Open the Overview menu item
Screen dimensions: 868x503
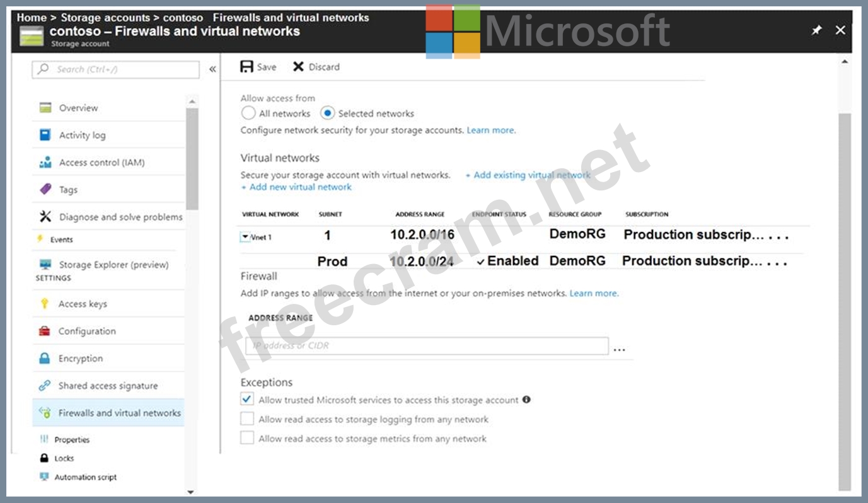[78, 108]
